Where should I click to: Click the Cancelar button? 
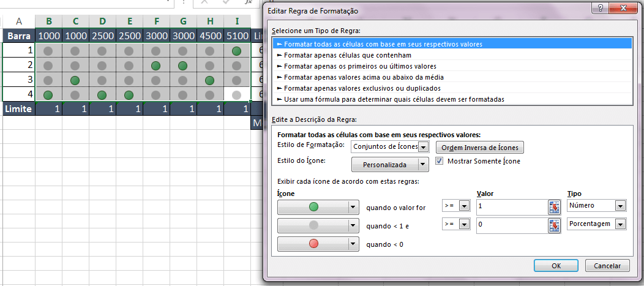[607, 265]
